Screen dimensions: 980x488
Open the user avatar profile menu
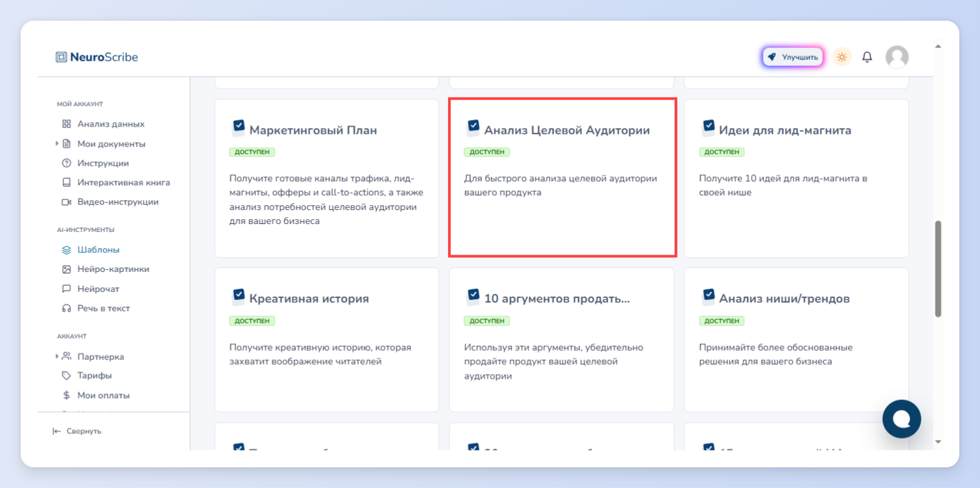tap(897, 57)
